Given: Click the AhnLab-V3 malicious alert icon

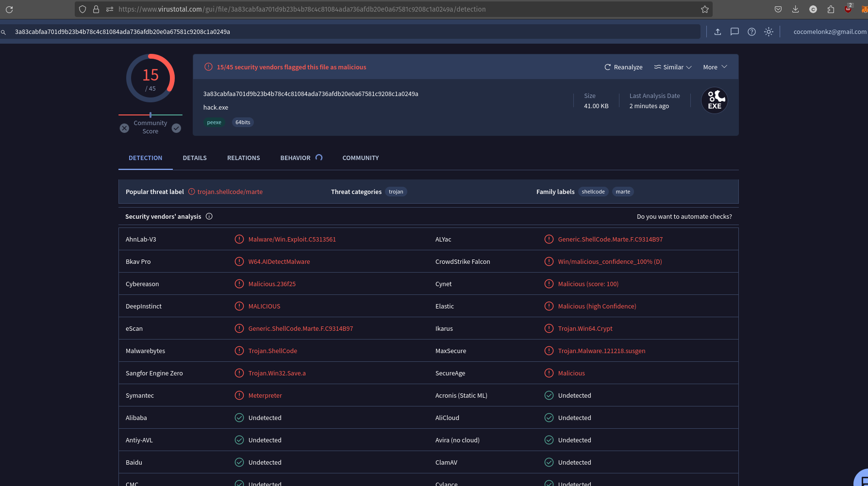Looking at the screenshot, I should pos(239,239).
